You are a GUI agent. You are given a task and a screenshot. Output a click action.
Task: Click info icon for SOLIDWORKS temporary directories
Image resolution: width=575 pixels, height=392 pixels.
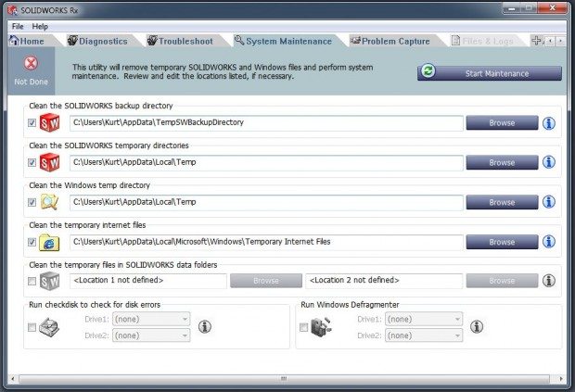(548, 162)
